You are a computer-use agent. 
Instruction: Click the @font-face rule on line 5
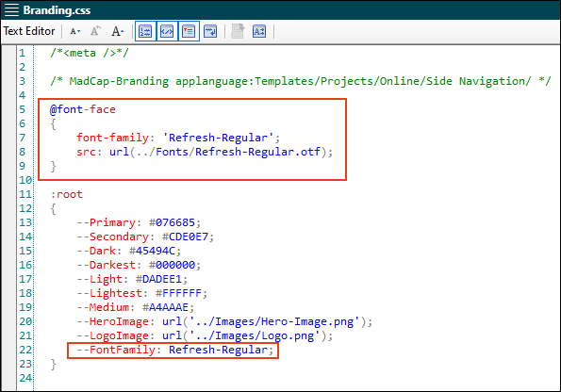83,109
